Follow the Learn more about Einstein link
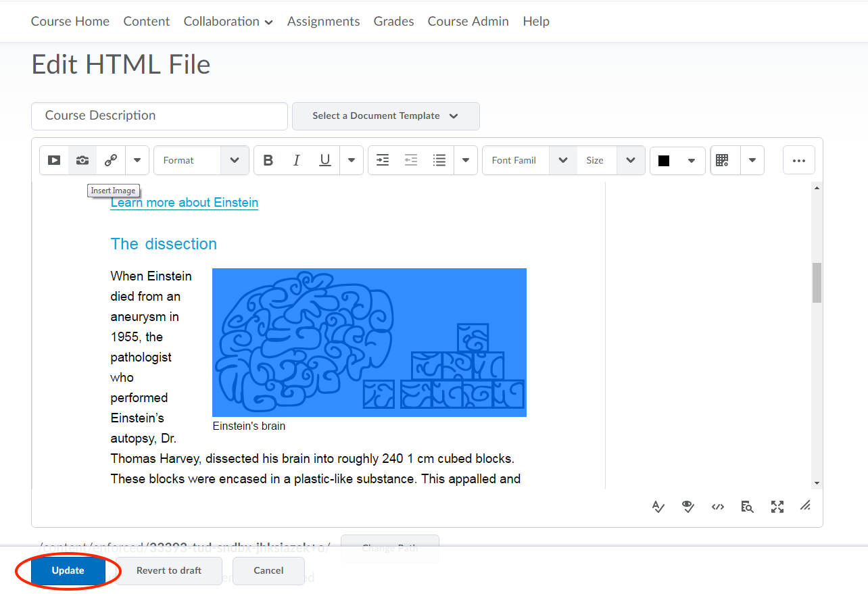The width and height of the screenshot is (868, 594). tap(184, 203)
